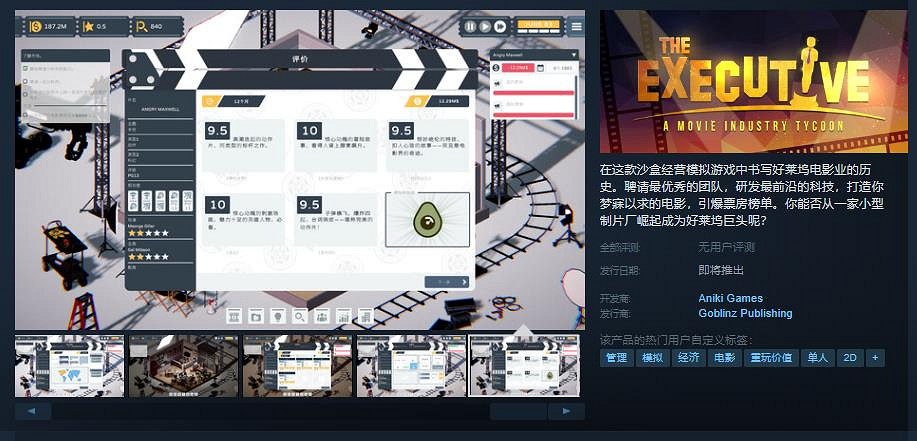Select the fourth screenshot thumbnail

tap(411, 366)
